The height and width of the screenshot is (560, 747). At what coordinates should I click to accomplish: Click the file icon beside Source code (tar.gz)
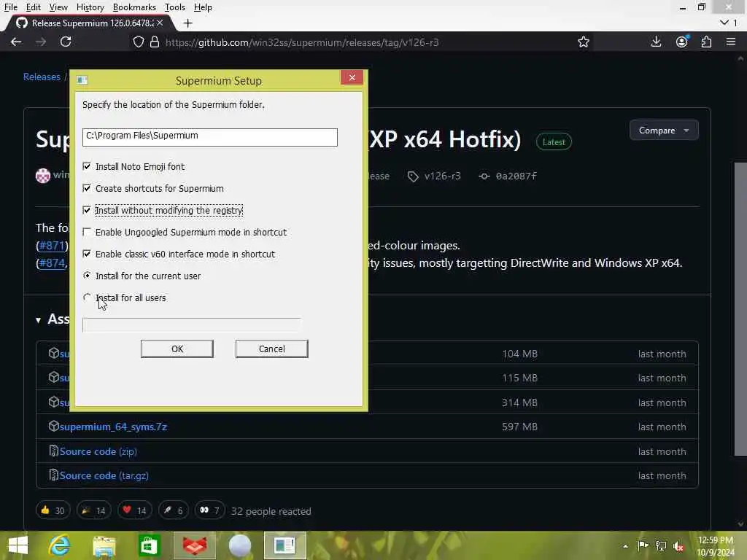tap(53, 475)
